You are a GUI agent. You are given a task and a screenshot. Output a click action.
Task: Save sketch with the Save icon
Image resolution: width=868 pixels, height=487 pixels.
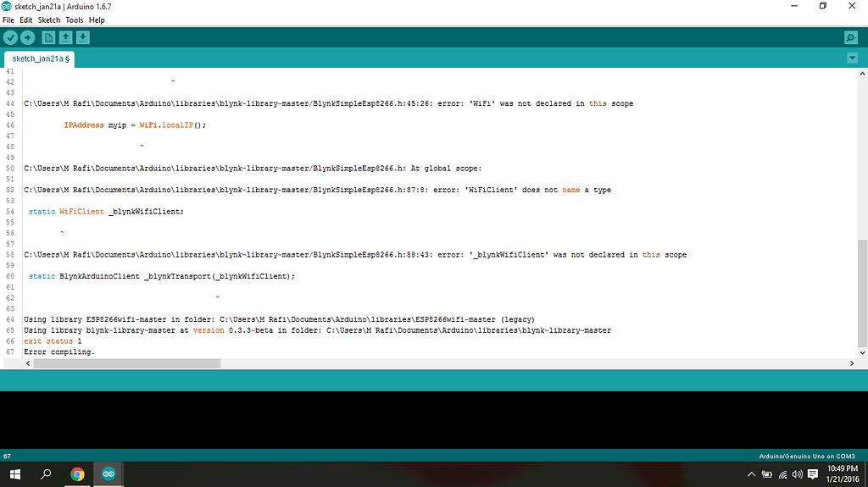82,37
